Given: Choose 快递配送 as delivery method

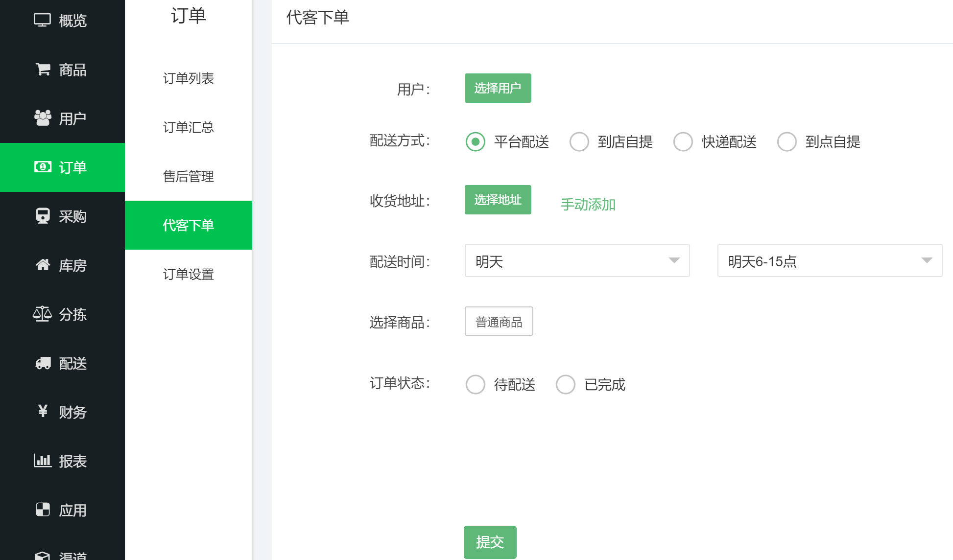Looking at the screenshot, I should coord(683,141).
